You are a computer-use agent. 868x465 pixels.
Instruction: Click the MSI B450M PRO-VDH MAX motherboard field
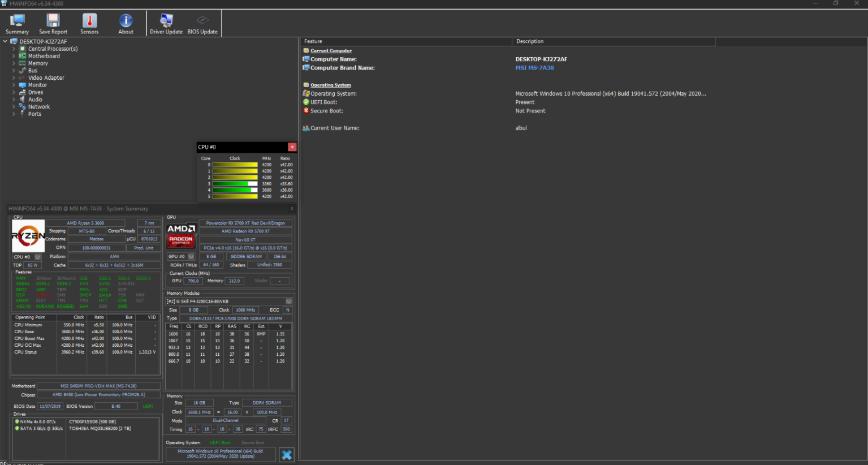[98, 386]
